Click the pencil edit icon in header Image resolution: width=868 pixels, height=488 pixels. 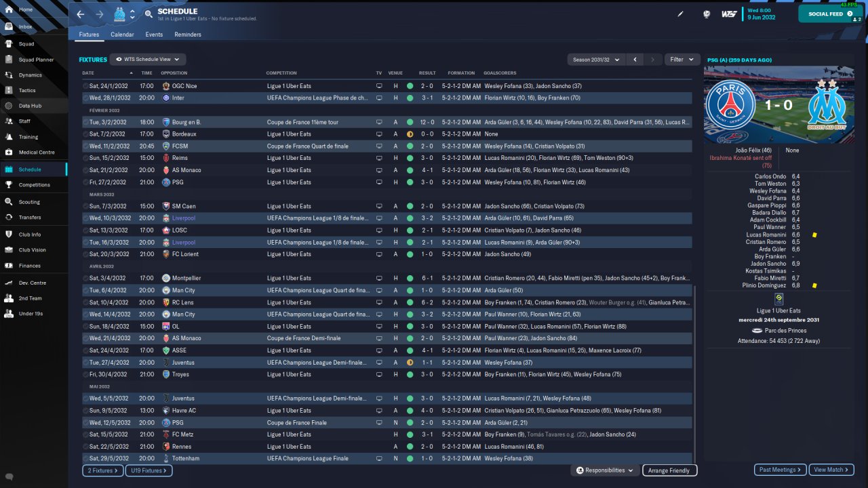pos(681,14)
